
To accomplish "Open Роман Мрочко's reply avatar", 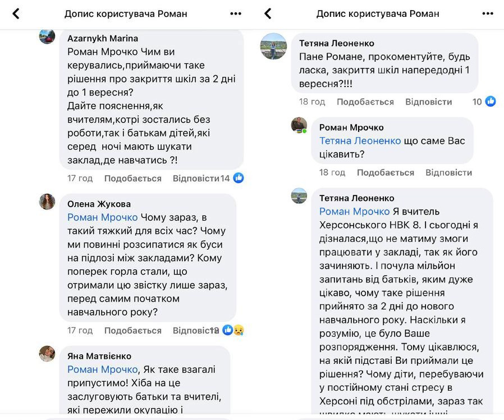I will click(299, 125).
